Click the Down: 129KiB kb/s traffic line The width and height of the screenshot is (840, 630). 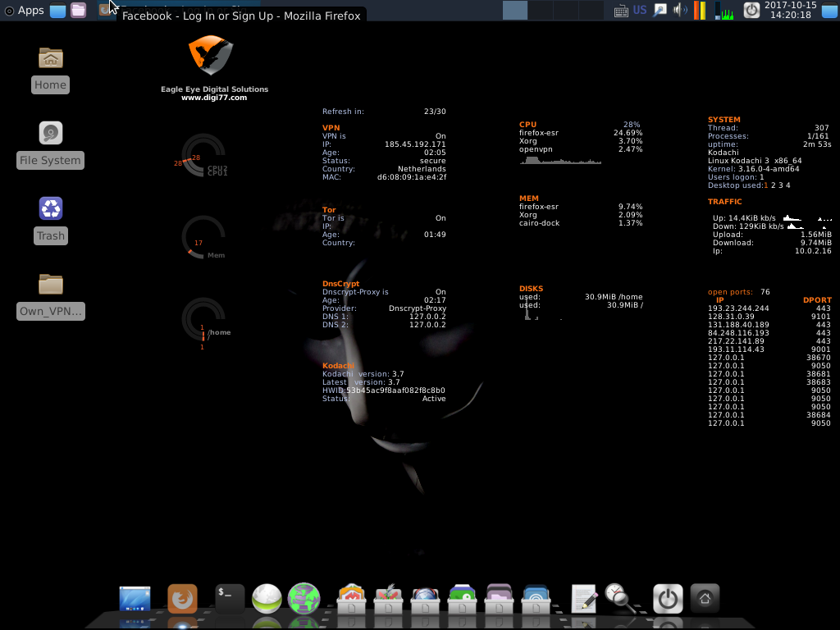coord(748,226)
